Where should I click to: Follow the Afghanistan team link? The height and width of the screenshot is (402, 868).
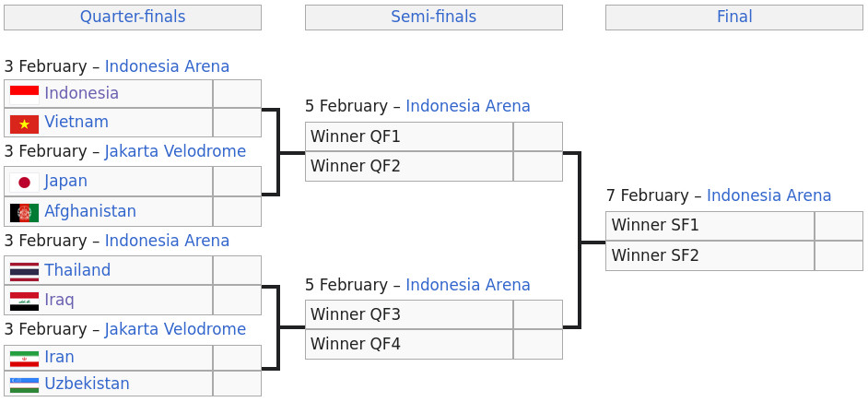pyautogui.click(x=90, y=212)
